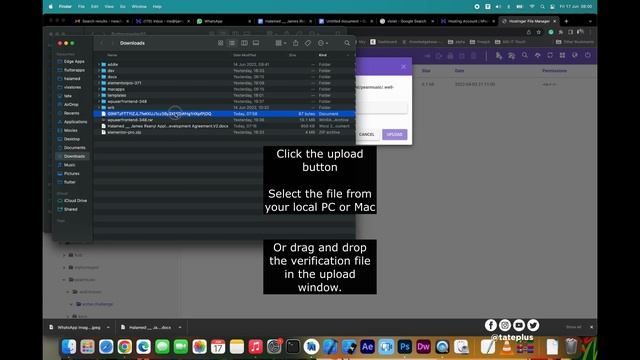Click the Finder search magnifier icon
Image resolution: width=640 pixels, height=360 pixels.
tap(347, 43)
